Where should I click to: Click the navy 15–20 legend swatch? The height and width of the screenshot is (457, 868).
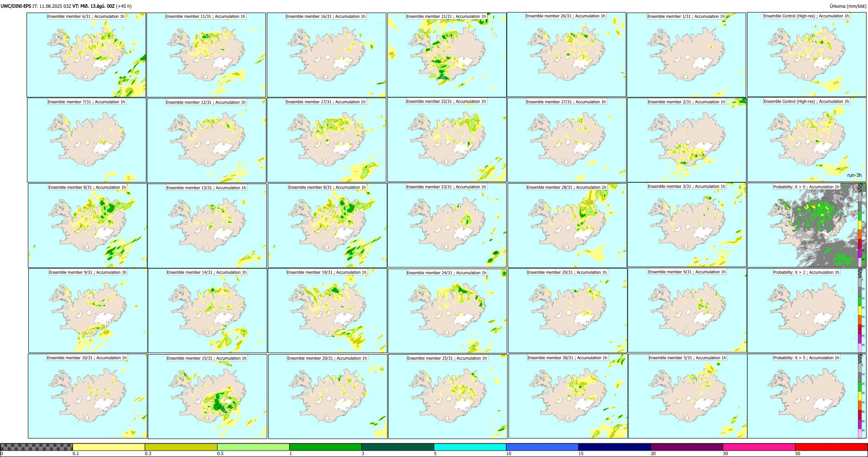(614, 447)
